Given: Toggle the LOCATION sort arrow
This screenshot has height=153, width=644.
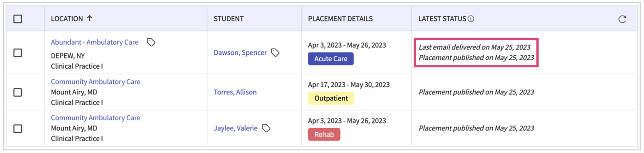Looking at the screenshot, I should [90, 18].
